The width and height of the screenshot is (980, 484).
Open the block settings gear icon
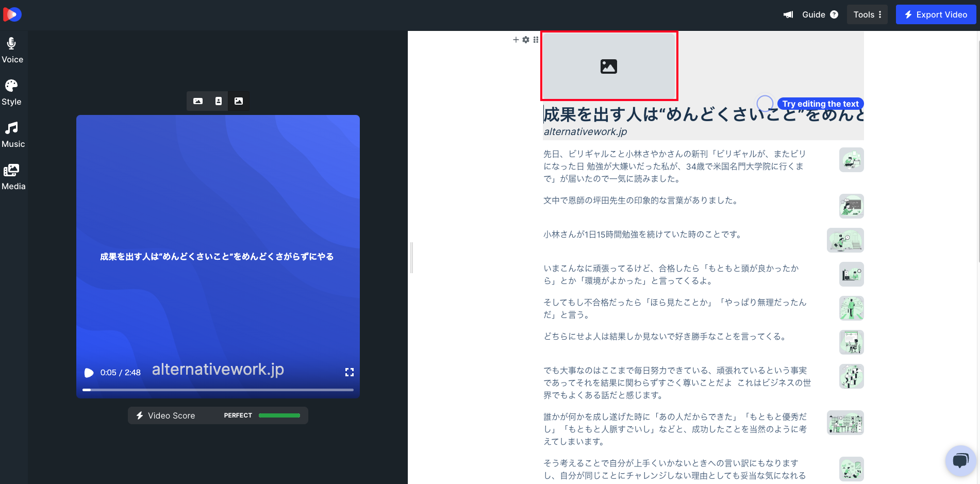(526, 40)
